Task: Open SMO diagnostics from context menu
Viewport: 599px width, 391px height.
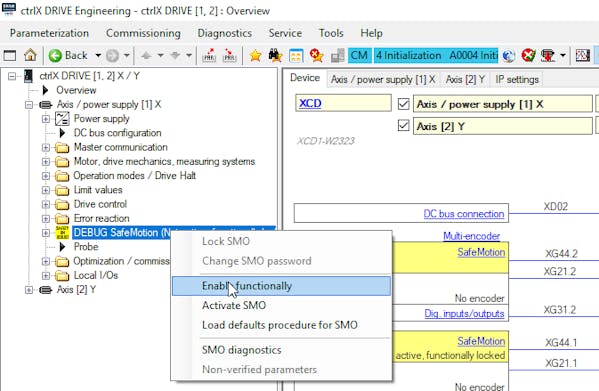Action: 282,350
